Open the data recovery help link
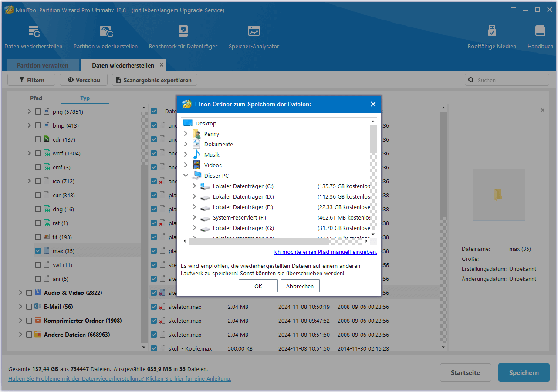 click(120, 379)
